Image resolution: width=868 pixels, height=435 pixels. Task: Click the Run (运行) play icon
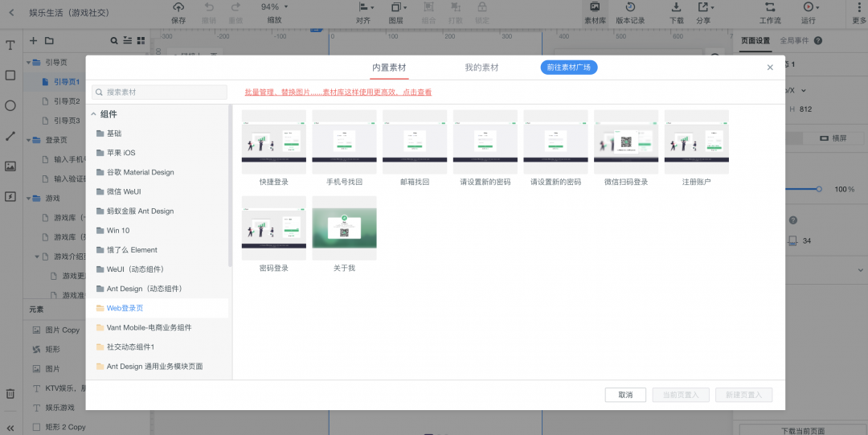coord(809,7)
